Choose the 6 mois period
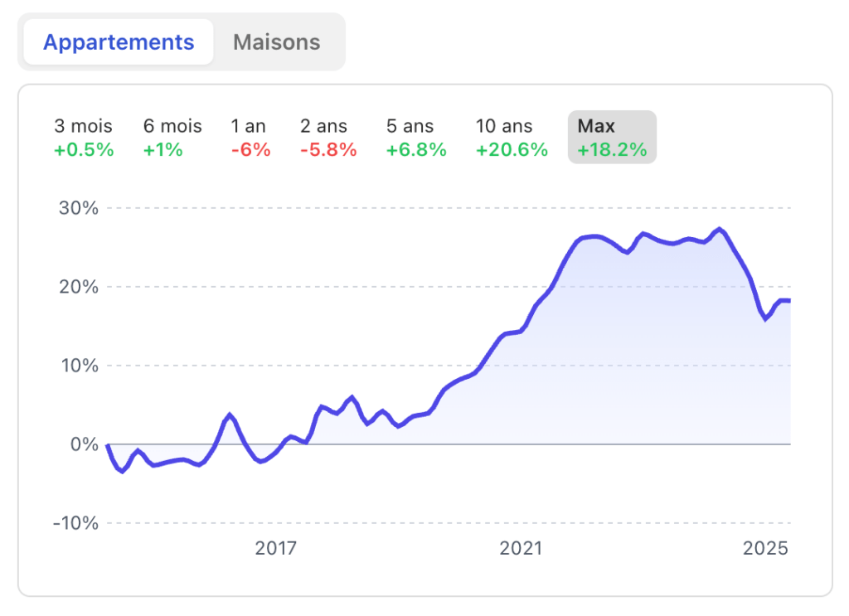This screenshot has width=849, height=616. 172,138
